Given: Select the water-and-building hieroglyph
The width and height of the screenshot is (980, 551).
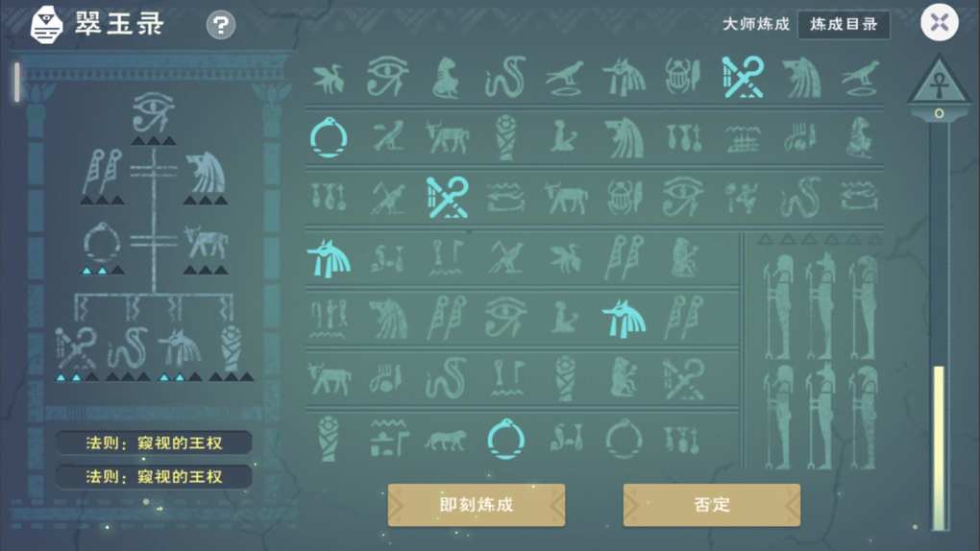Looking at the screenshot, I should click(x=388, y=439).
